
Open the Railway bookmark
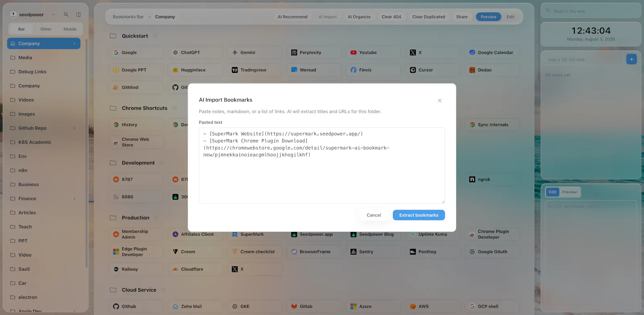coord(136,269)
